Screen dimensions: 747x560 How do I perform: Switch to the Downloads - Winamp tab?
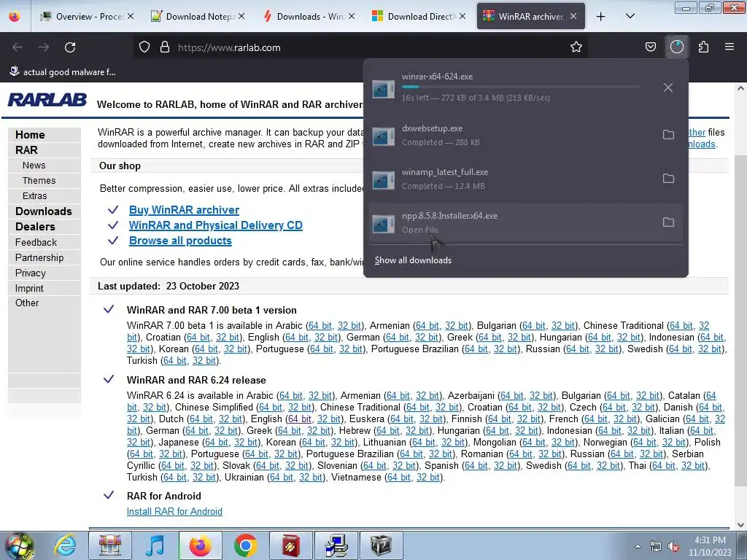[309, 16]
